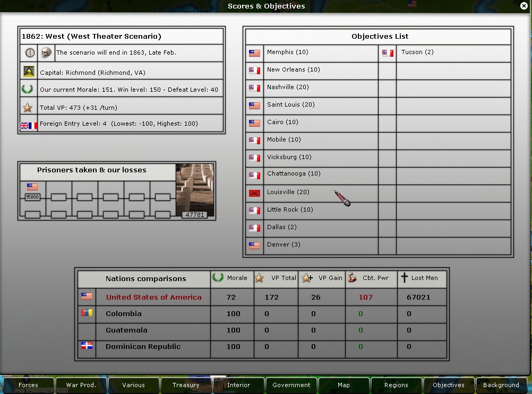
Task: Switch to the Treasury tab
Action: [186, 385]
